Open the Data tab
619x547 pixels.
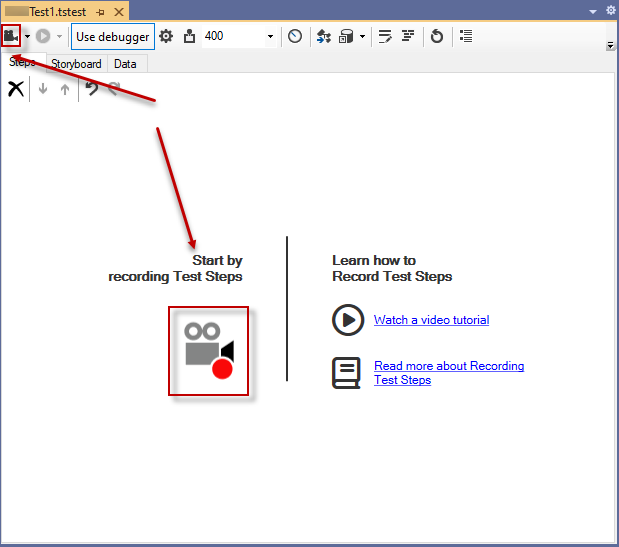tap(125, 64)
